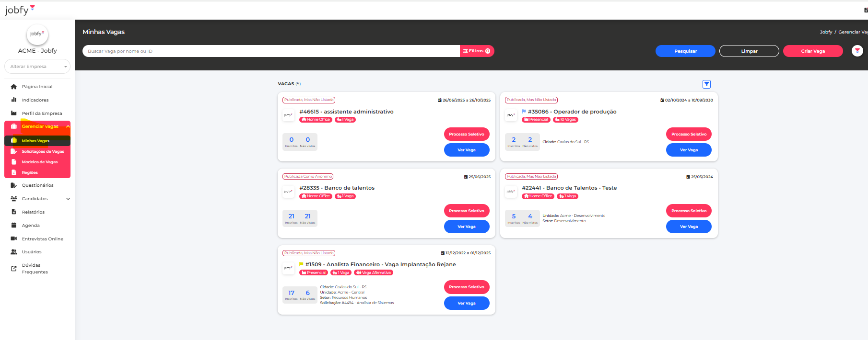Viewport: 868px width, 340px height.
Task: Click the Usuários people icon
Action: (14, 252)
